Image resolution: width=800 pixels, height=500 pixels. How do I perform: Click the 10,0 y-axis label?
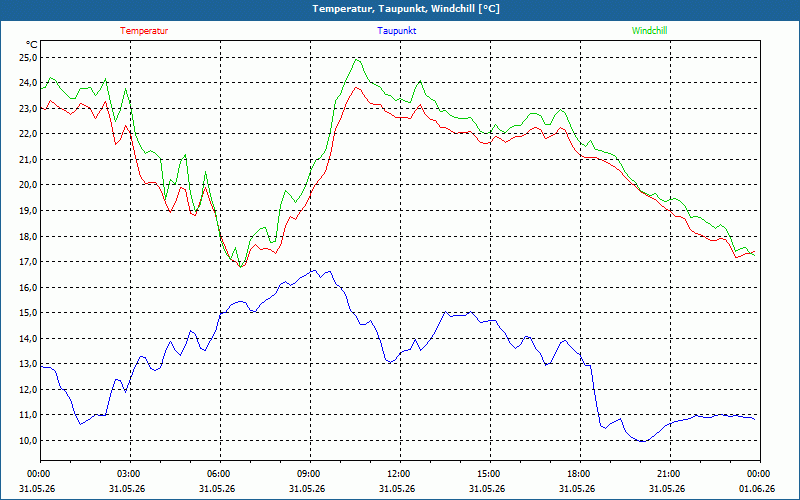28,440
